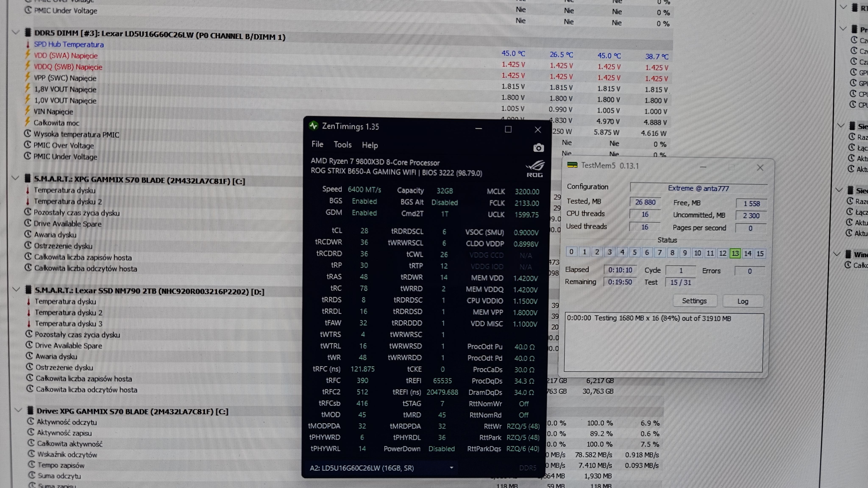
Task: Collapse S.M.A.R.T. XPG GAMMIX S70 BLADE section
Action: pyautogui.click(x=15, y=178)
